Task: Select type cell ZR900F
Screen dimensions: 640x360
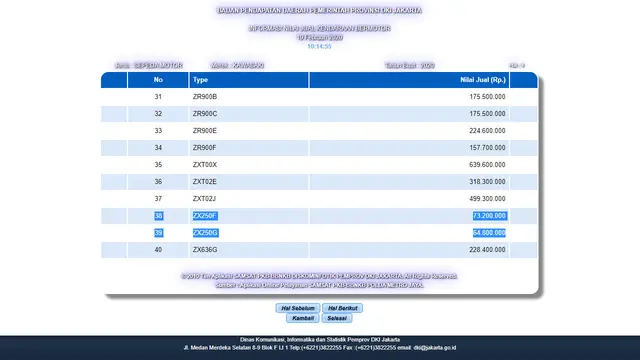Action: (x=204, y=148)
